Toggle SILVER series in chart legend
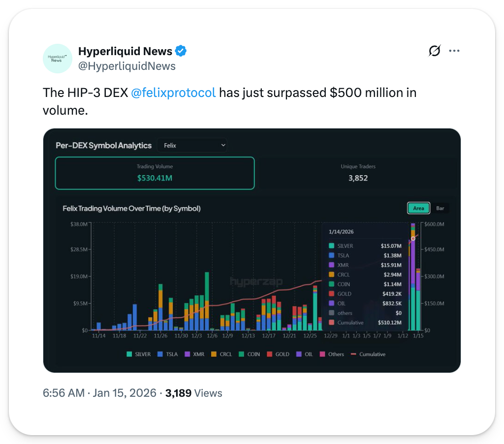 click(x=139, y=354)
